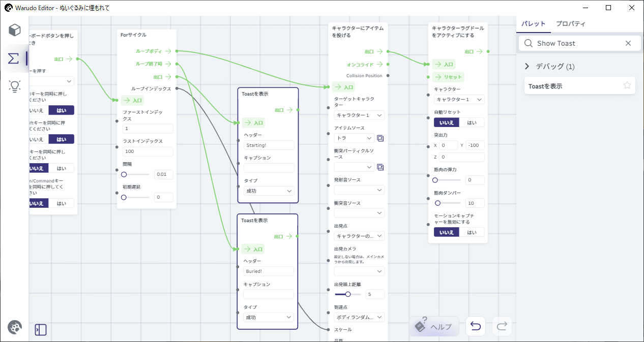Image resolution: width=644 pixels, height=342 pixels.
Task: Click the ラストインデックス field showing 100
Action: [x=148, y=151]
